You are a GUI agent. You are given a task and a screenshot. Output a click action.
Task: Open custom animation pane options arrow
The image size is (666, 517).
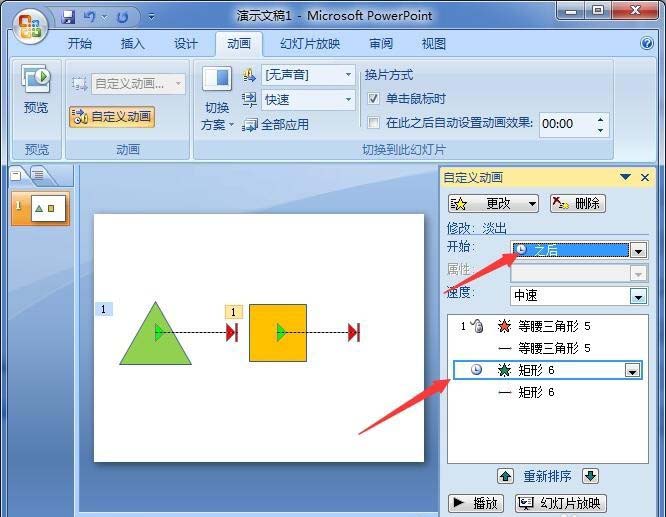point(625,177)
